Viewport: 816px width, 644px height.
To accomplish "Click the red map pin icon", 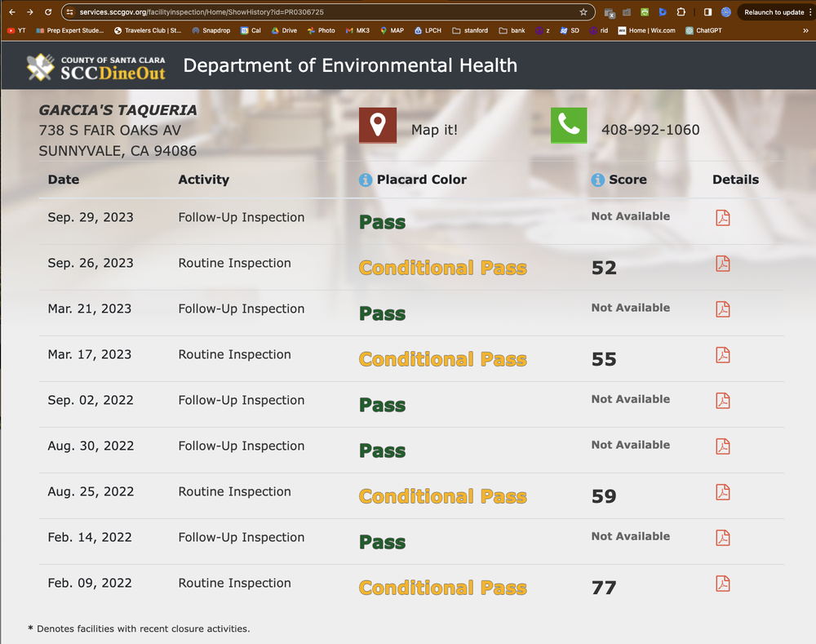I will point(377,126).
